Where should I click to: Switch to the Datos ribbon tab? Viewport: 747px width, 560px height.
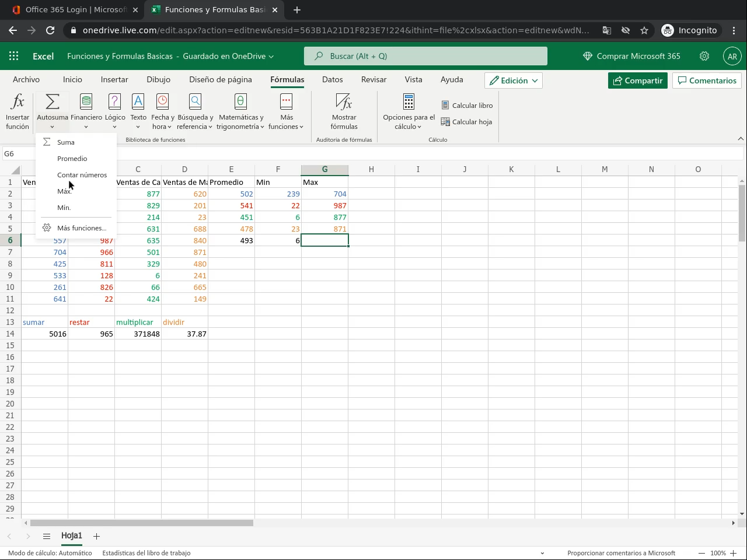(332, 79)
